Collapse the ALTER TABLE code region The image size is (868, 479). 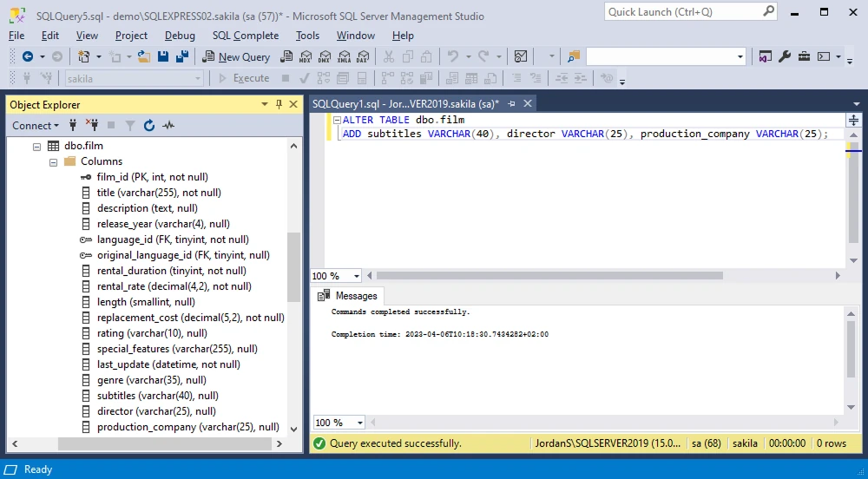[x=337, y=120]
